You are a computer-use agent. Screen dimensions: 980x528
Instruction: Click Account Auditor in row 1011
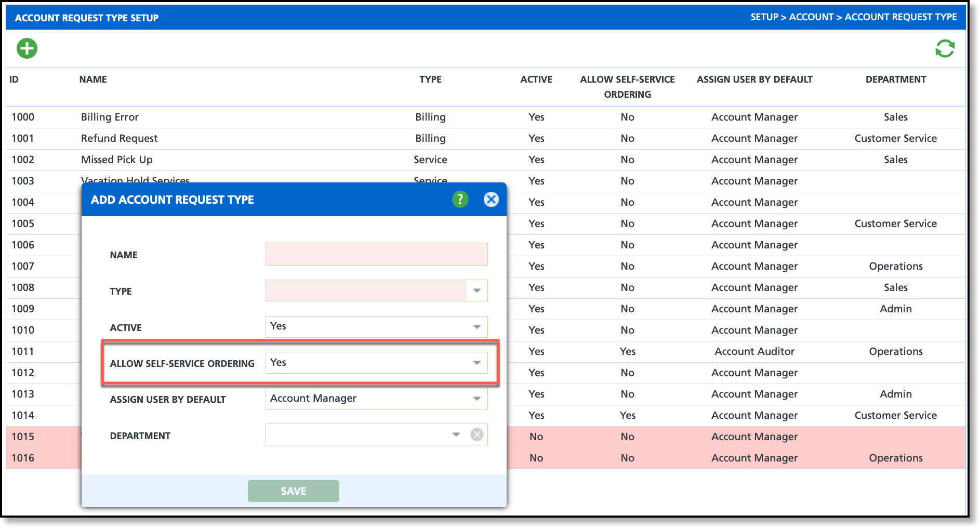pos(754,351)
